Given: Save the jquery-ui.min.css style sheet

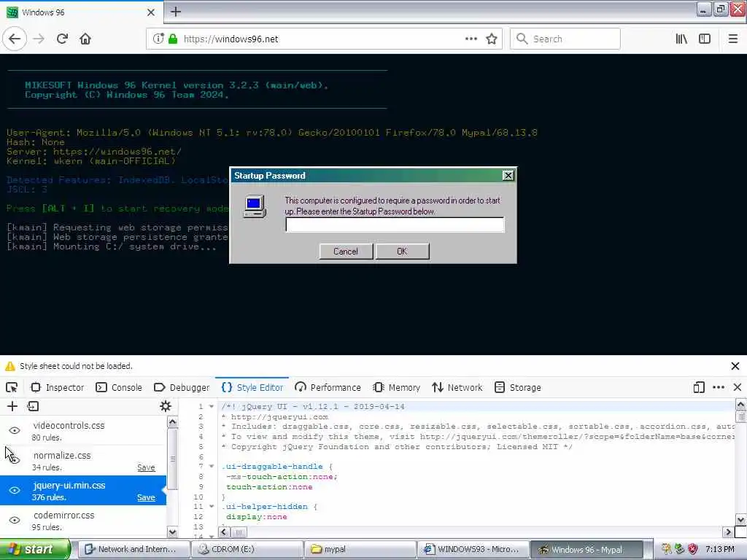Looking at the screenshot, I should coord(146,497).
